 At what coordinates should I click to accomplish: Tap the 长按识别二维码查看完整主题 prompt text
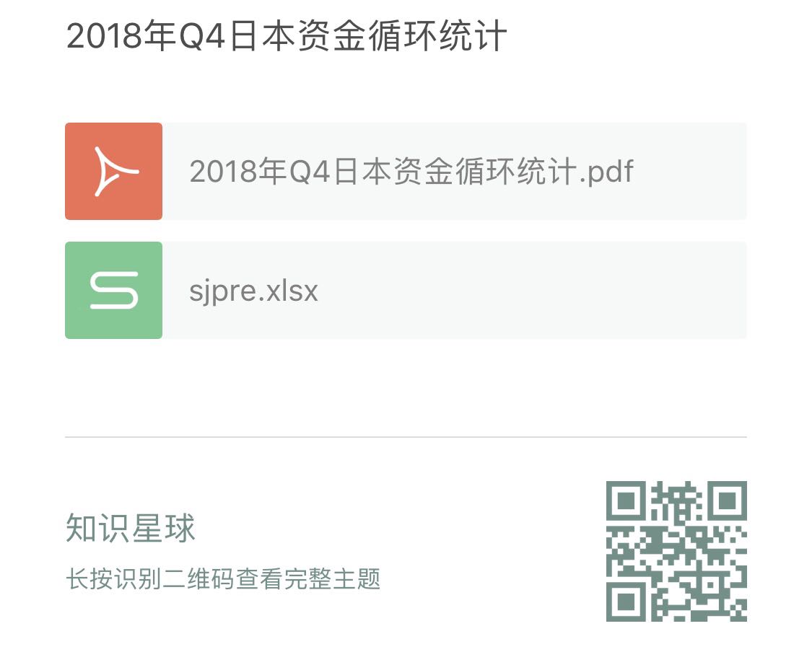[x=224, y=578]
